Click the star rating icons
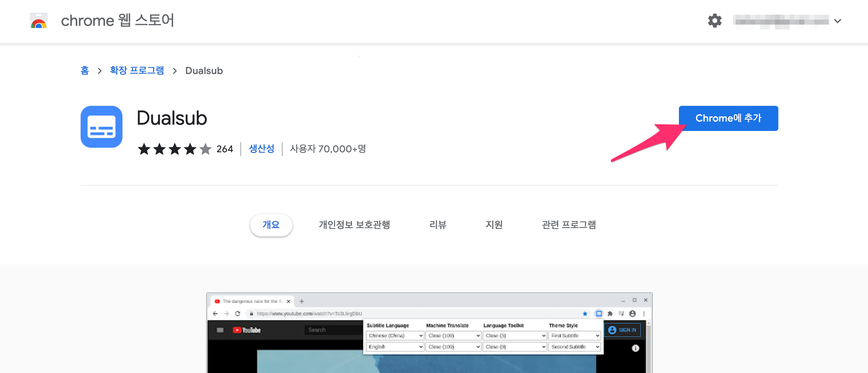The height and width of the screenshot is (373, 868). [x=174, y=149]
